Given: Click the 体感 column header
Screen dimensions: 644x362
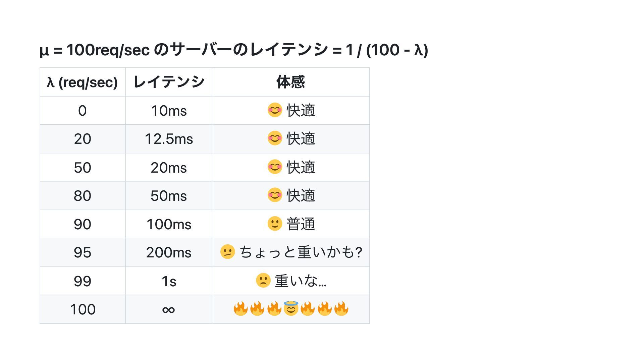Looking at the screenshot, I should pyautogui.click(x=290, y=82).
